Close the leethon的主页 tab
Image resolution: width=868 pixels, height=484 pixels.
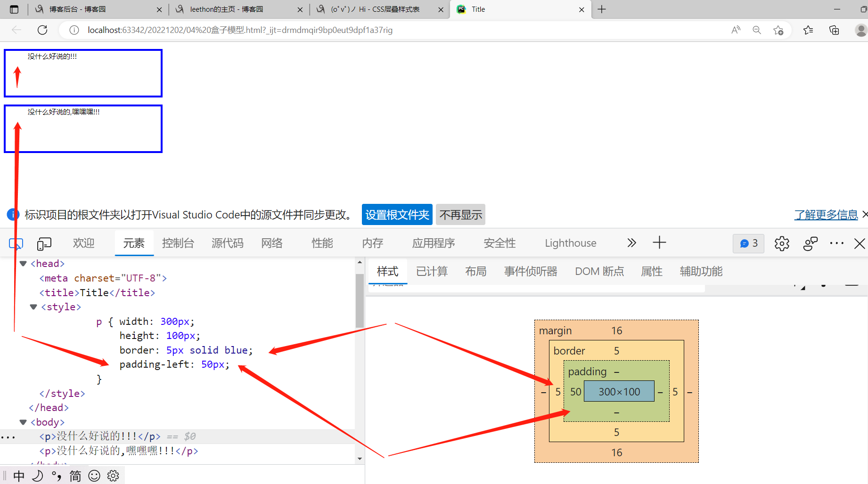pyautogui.click(x=300, y=9)
